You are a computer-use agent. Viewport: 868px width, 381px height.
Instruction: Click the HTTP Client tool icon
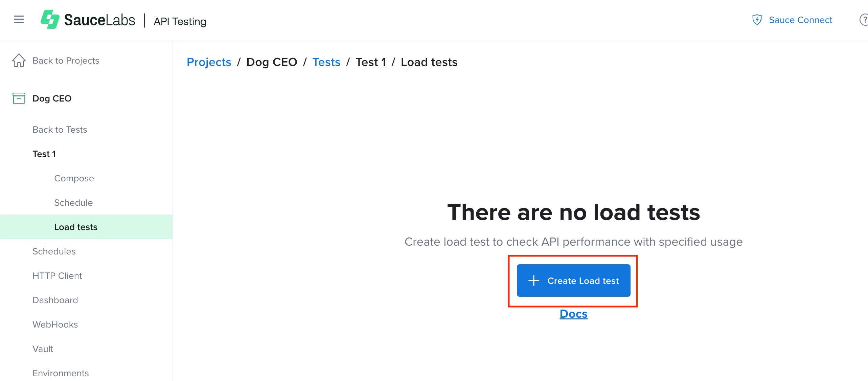point(57,275)
